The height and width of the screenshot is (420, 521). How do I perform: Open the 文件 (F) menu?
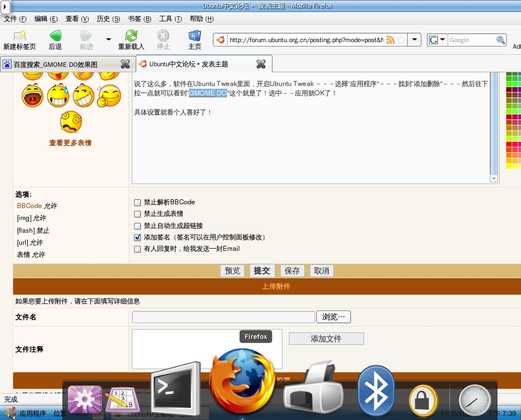(15, 19)
